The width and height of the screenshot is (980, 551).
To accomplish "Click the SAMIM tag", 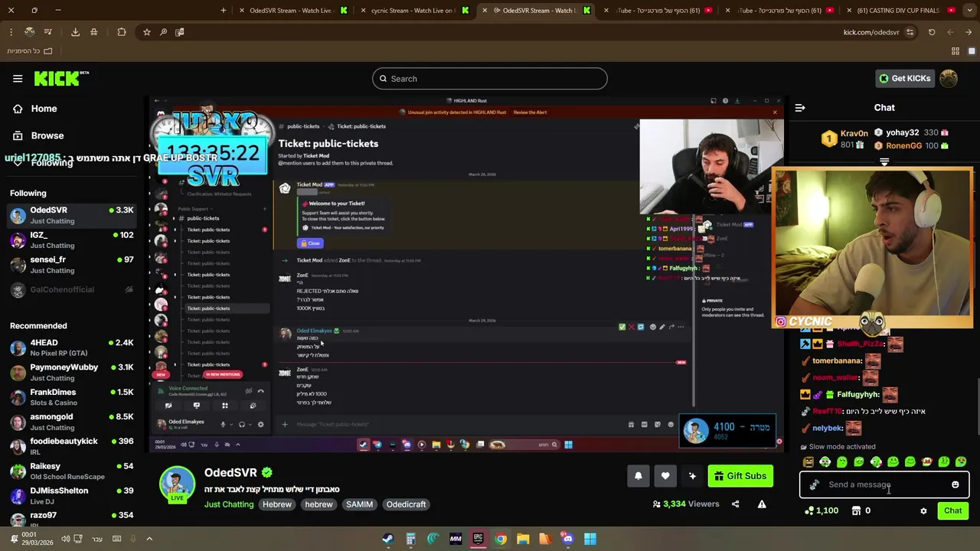I will pos(359,504).
